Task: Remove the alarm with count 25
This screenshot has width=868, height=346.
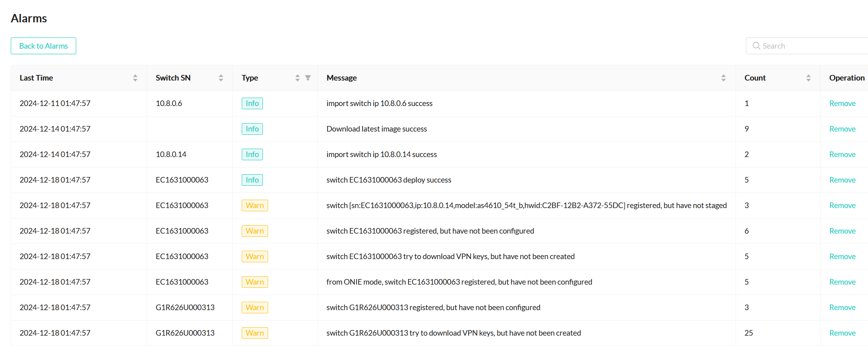Action: click(x=842, y=333)
